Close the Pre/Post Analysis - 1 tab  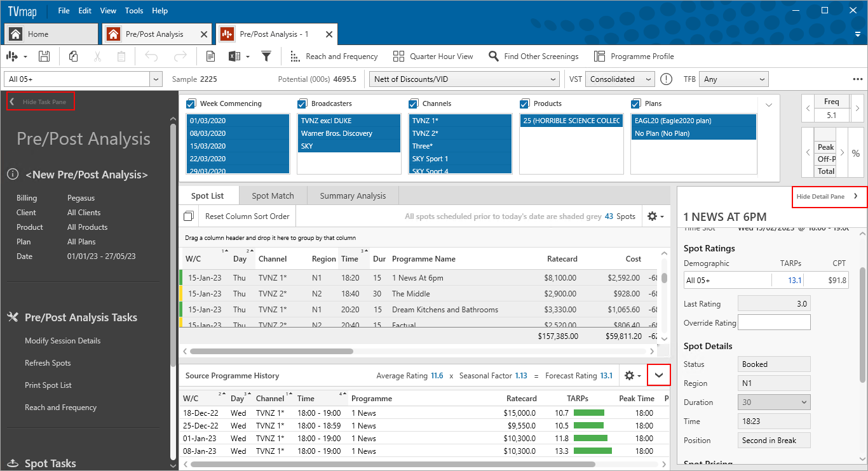329,34
